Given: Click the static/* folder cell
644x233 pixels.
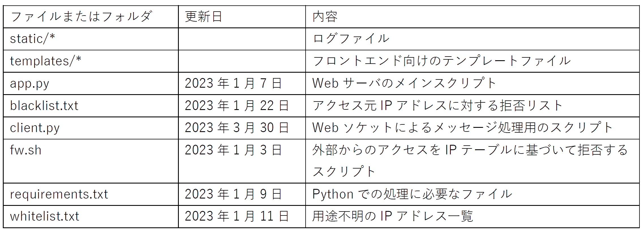Looking at the screenshot, I should [x=33, y=39].
